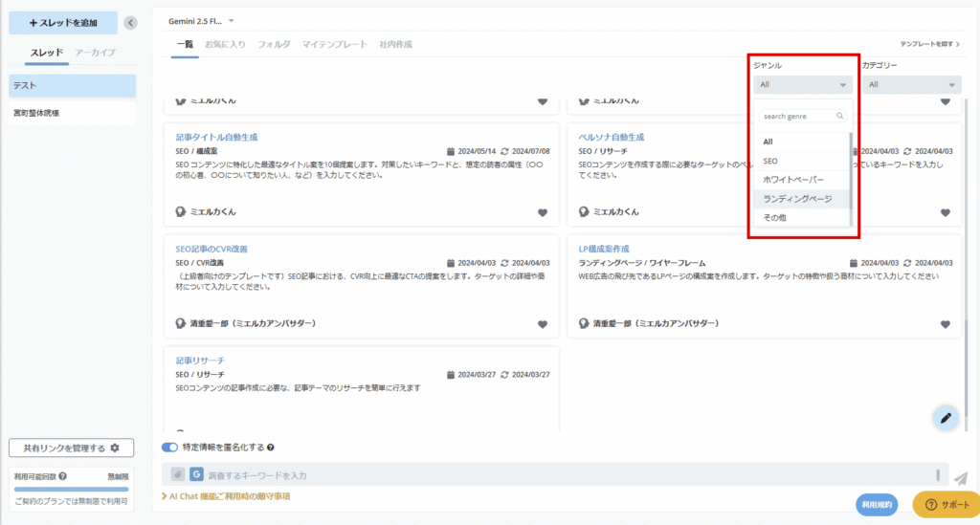Click heart icon on SEO記事のCVR改善 card
This screenshot has width=980, height=525.
542,324
